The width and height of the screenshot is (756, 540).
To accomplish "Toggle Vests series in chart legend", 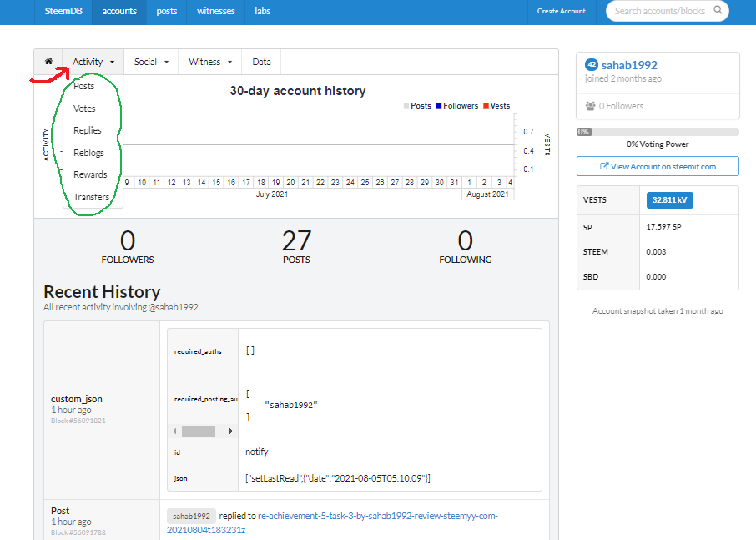I will (x=496, y=106).
